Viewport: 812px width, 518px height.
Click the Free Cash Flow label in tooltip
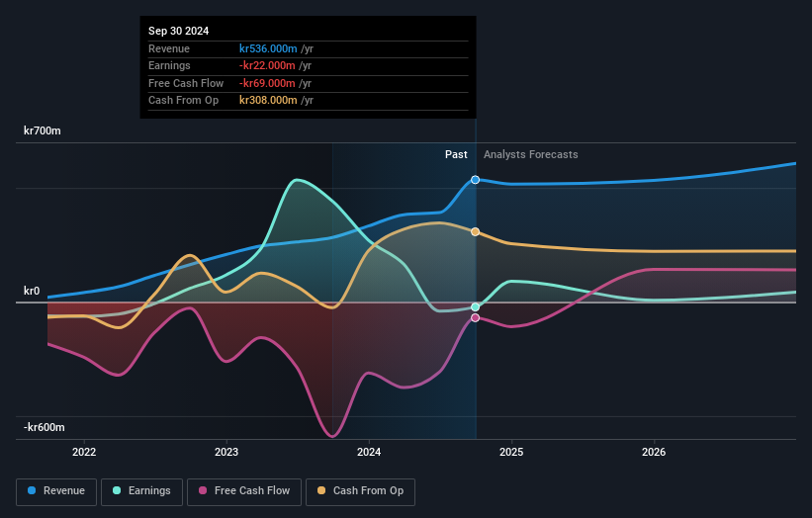click(186, 83)
